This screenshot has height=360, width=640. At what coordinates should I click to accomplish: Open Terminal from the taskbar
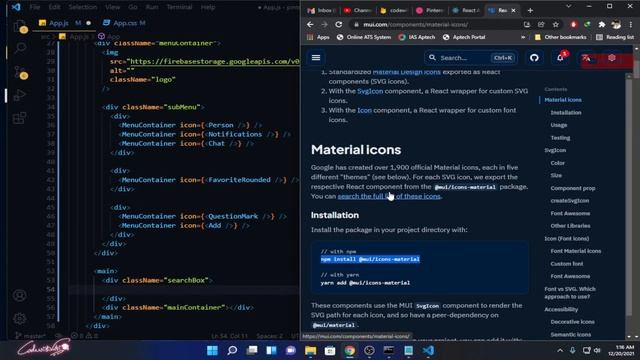pyautogui.click(x=389, y=351)
